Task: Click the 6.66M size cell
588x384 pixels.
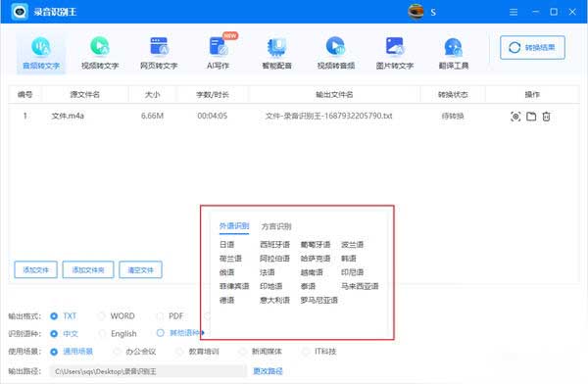Action: click(152, 116)
